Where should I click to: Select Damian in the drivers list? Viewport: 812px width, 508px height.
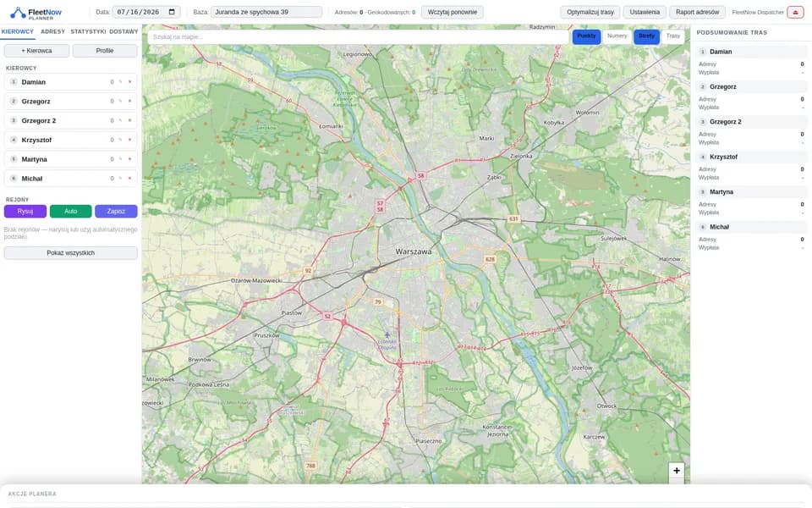pos(70,82)
